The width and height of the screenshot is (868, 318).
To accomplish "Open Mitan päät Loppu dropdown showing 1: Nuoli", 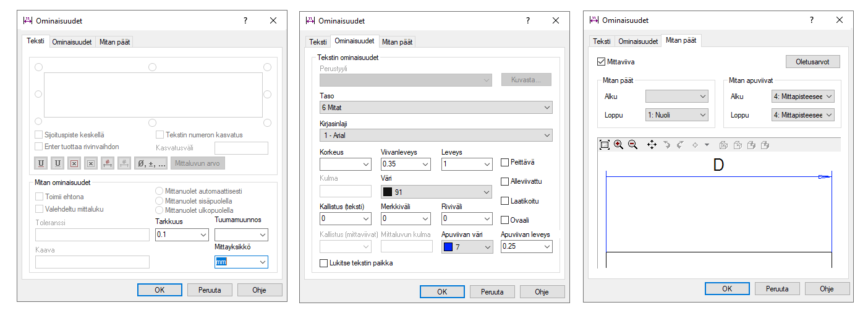I will tap(676, 115).
